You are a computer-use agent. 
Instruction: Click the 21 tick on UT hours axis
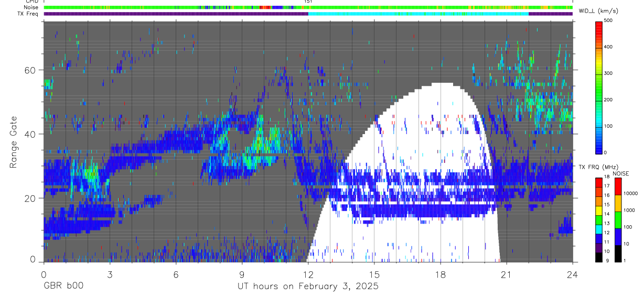[506, 274]
